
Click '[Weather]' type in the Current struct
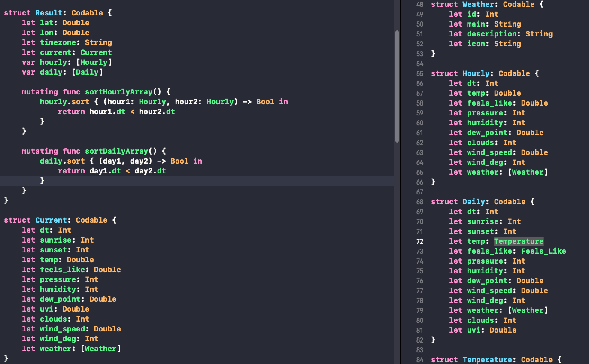[x=100, y=349]
